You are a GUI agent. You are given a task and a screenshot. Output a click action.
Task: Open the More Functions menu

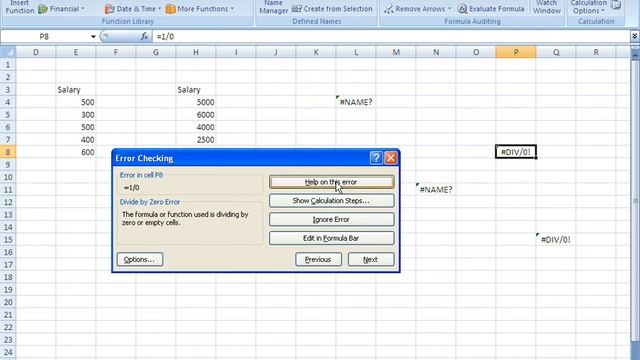(200, 9)
